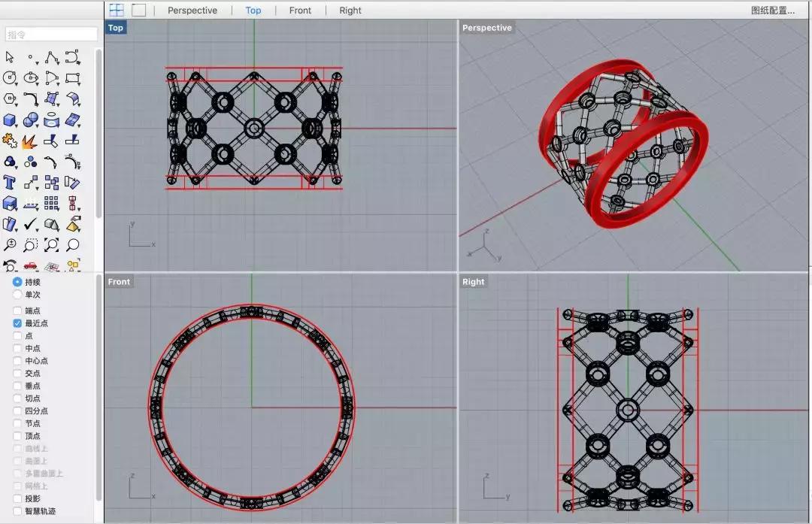Choose the Circle drawing tool
The height and width of the screenshot is (524, 812).
[x=10, y=77]
